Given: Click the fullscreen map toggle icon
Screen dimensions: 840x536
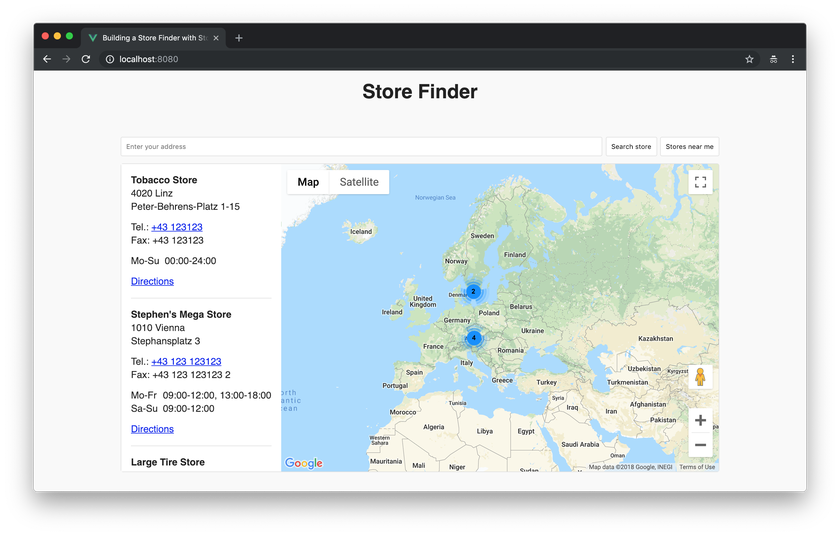Looking at the screenshot, I should pos(700,182).
